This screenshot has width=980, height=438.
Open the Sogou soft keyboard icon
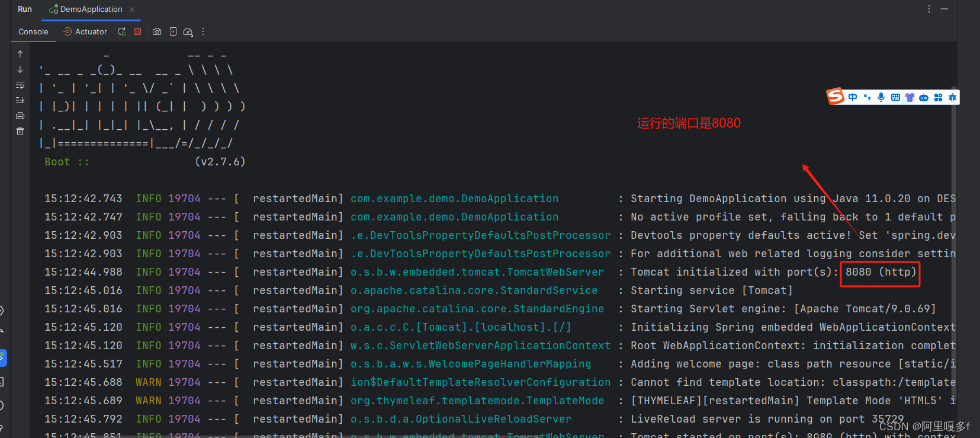895,97
